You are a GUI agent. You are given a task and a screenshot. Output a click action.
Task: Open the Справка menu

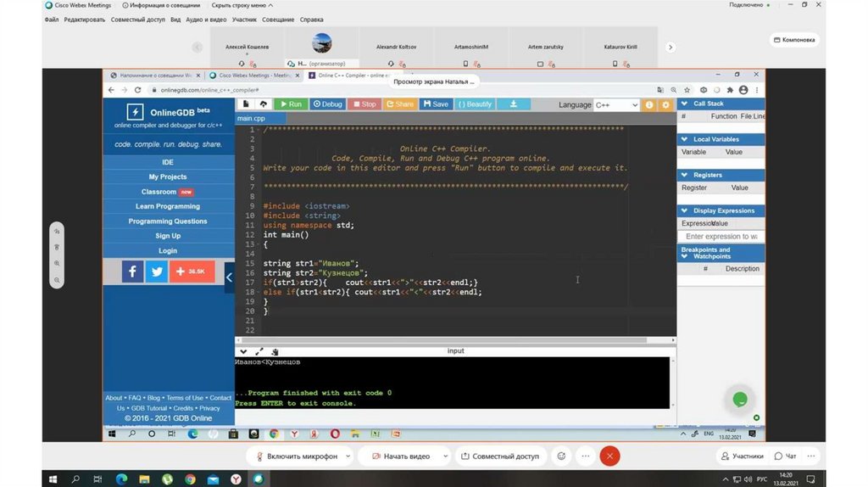[x=312, y=20]
